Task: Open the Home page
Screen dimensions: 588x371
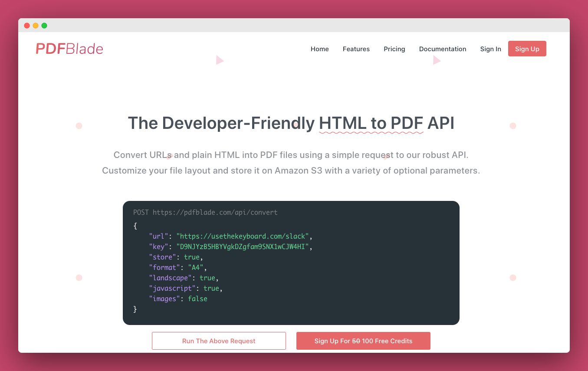Action: [x=319, y=49]
